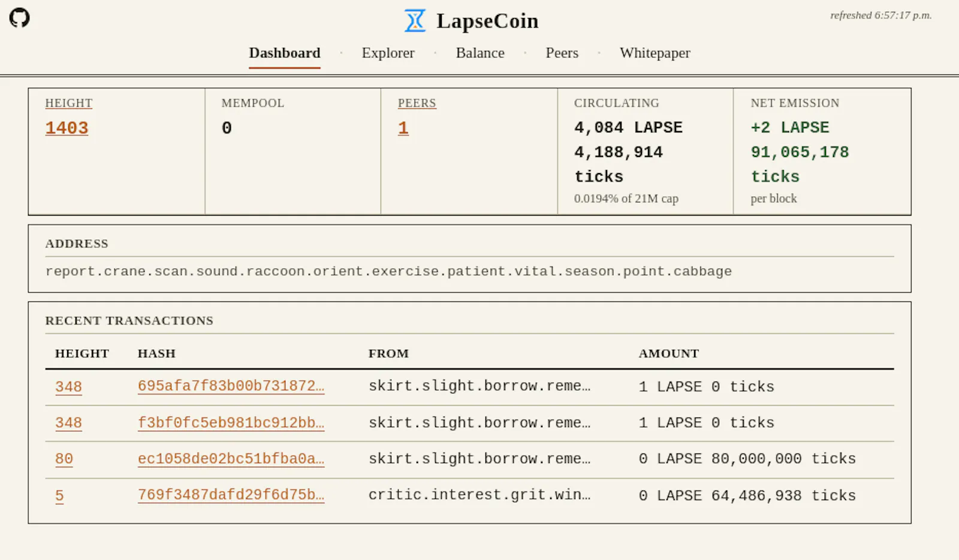
Task: Click the ADDRESS section heading
Action: 77,244
